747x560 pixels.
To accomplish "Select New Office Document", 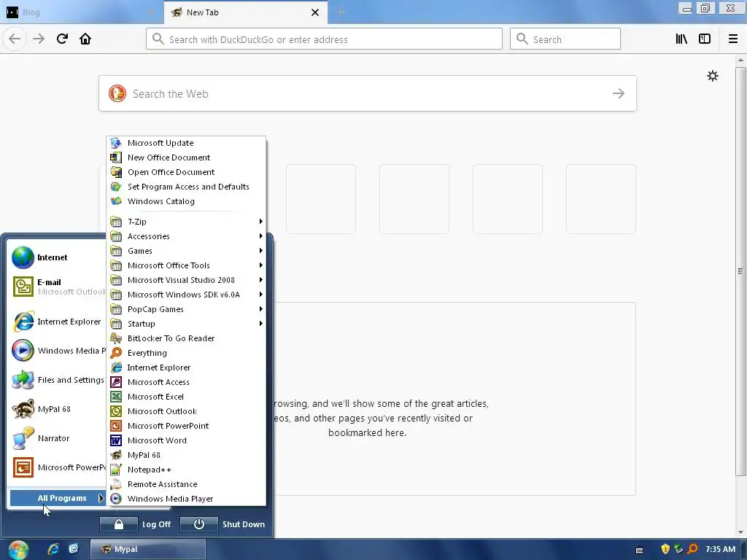I will click(186, 157).
